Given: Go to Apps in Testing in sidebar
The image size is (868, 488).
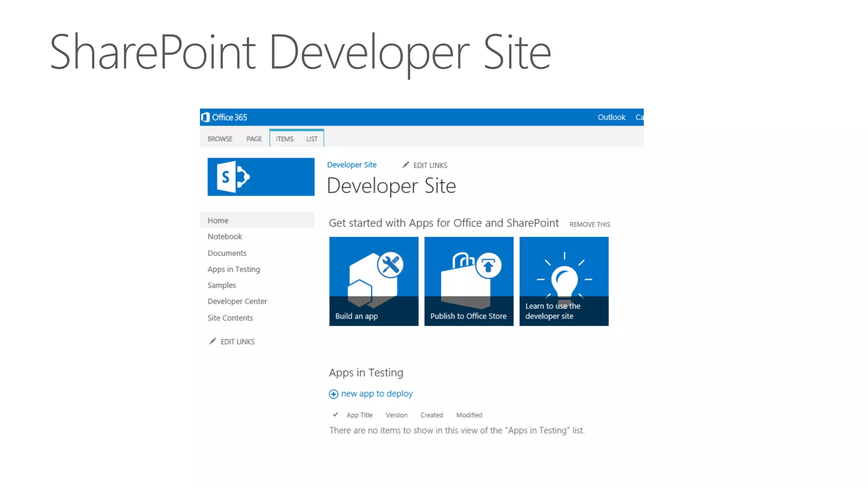Looking at the screenshot, I should click(234, 269).
